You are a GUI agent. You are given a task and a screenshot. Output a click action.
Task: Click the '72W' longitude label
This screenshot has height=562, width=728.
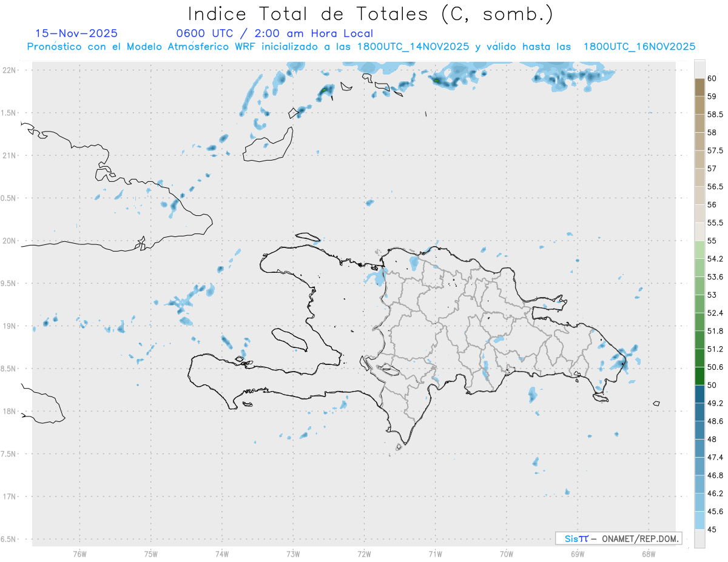click(364, 554)
